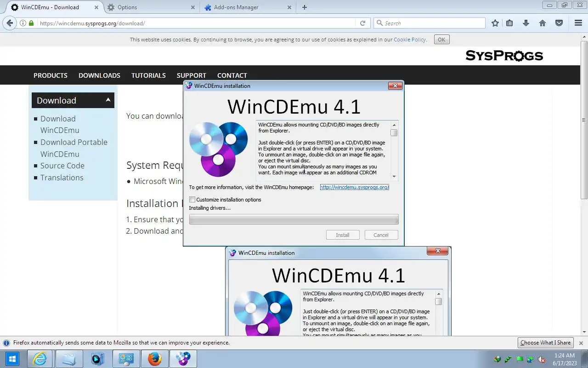Click description scrollbar up arrow in front dialog
This screenshot has height=368, width=588.
[x=394, y=125]
